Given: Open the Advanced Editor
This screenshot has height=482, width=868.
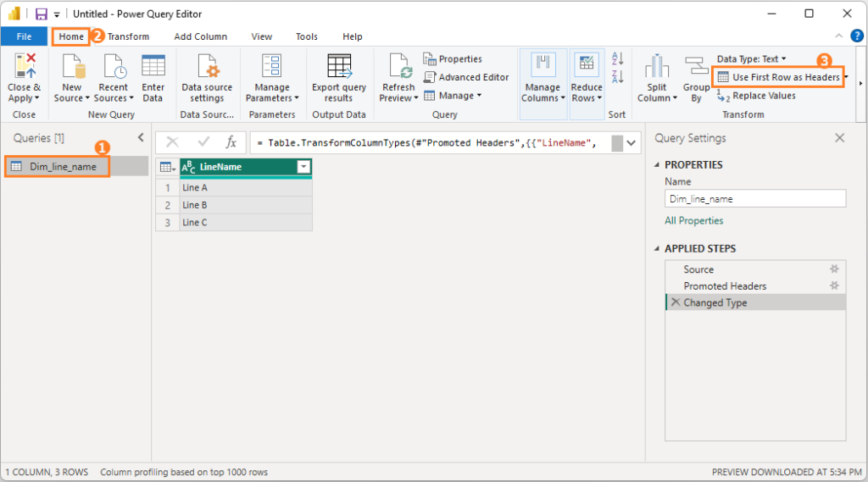Looking at the screenshot, I should tap(466, 77).
